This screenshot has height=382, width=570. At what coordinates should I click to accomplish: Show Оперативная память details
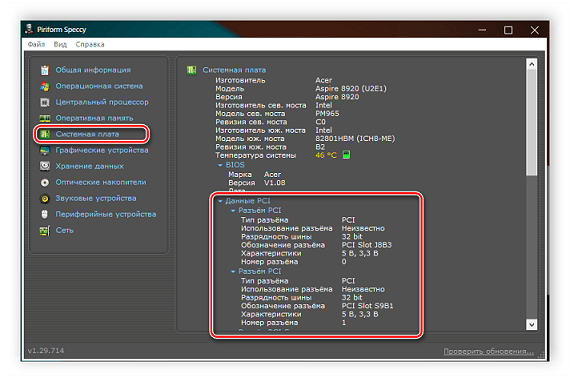coord(94,118)
